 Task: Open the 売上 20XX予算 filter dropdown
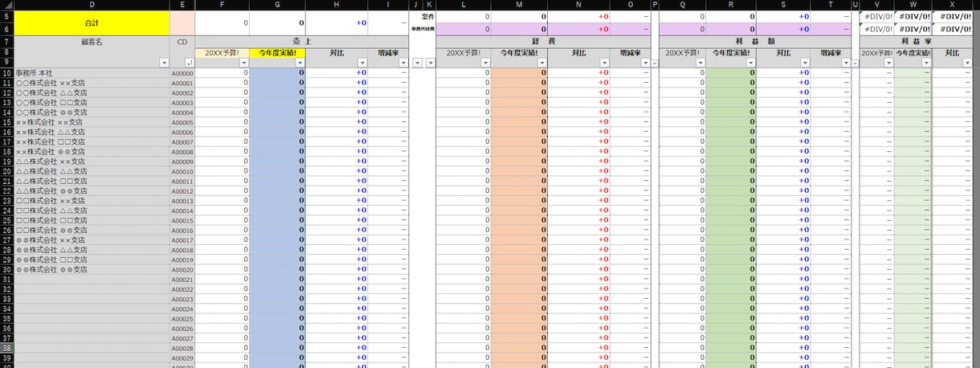244,63
